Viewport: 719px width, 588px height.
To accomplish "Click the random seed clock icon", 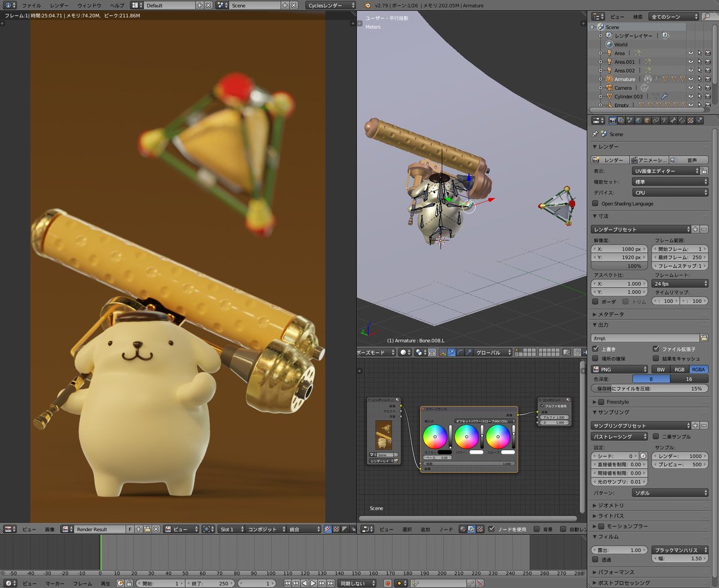I will (x=644, y=456).
